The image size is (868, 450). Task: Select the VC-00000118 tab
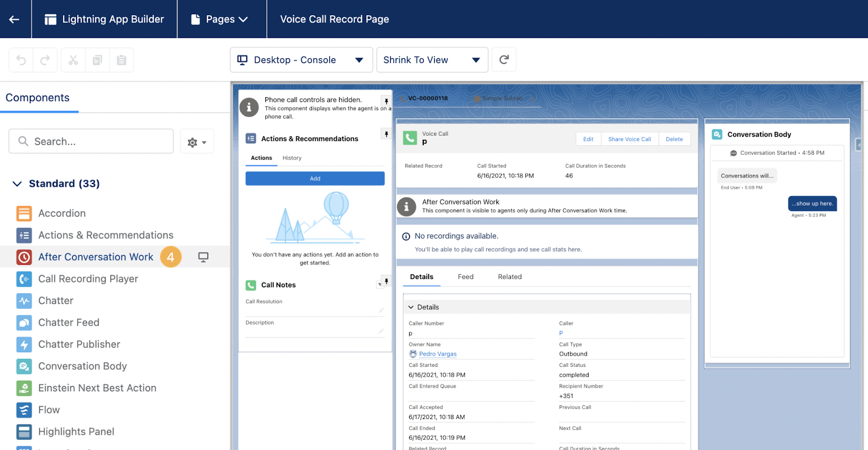click(x=428, y=98)
